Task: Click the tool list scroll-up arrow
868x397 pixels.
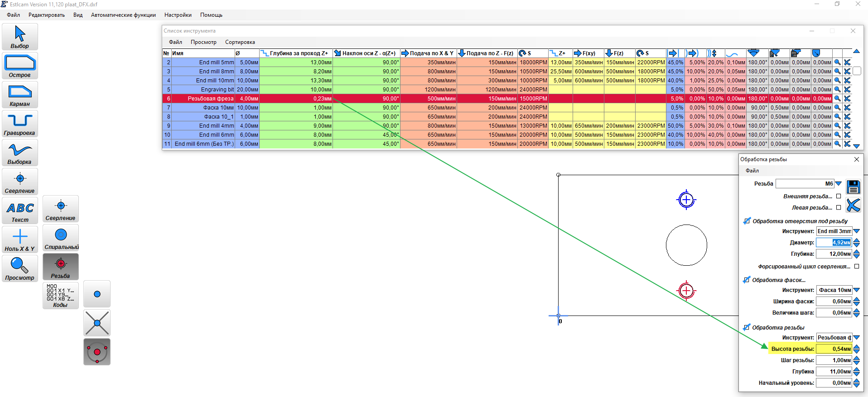Action: click(x=856, y=51)
